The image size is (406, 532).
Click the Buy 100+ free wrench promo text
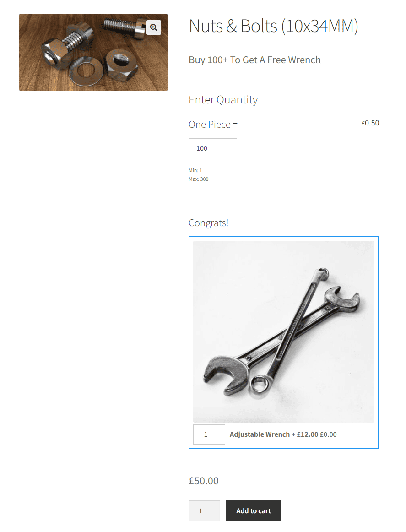254,60
